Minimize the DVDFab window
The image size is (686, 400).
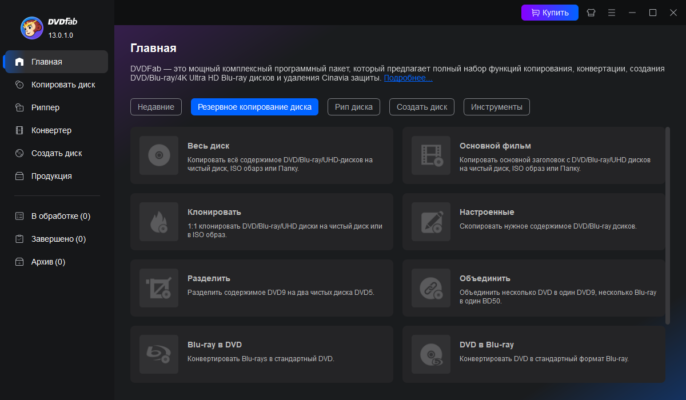[632, 13]
